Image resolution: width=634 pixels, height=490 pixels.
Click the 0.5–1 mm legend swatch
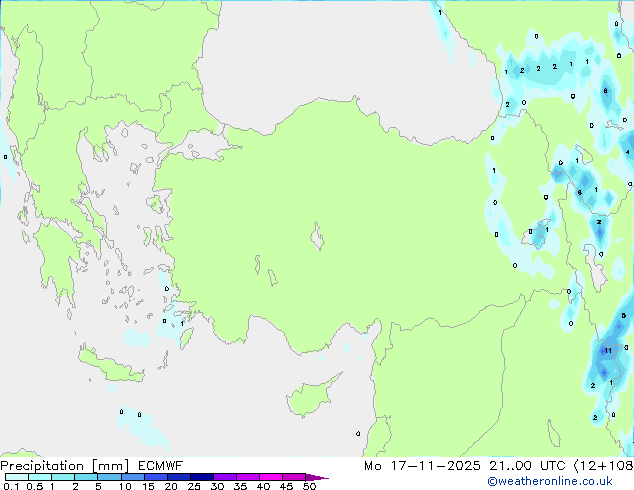point(40,477)
